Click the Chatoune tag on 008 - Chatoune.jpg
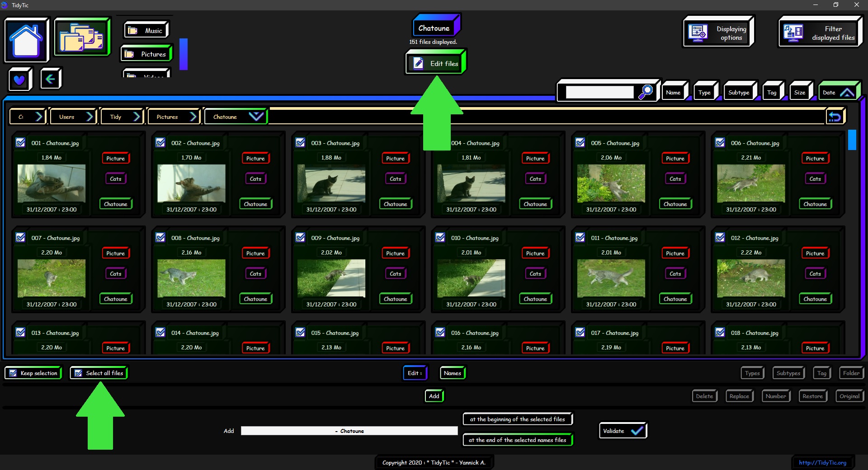 point(255,299)
